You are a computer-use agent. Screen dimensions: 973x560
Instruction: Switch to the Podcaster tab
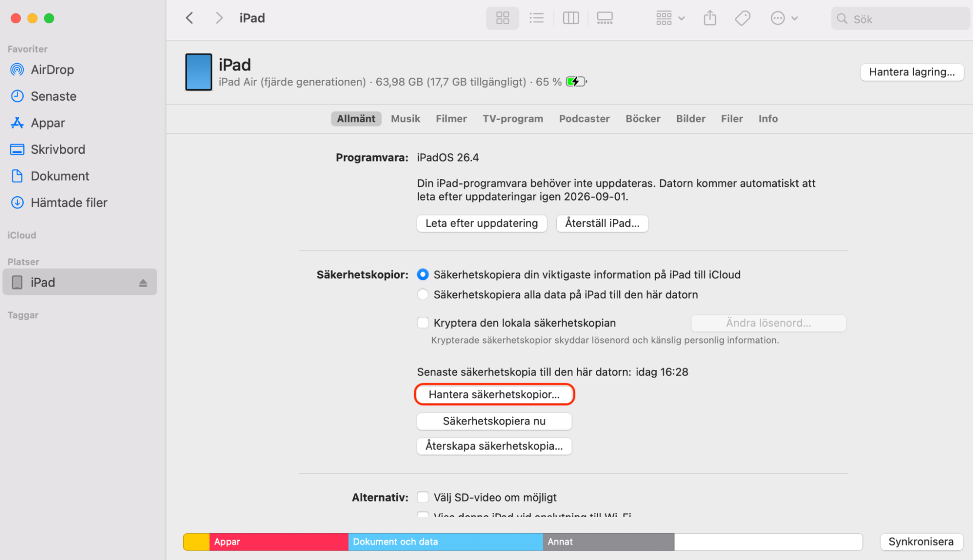(x=584, y=119)
